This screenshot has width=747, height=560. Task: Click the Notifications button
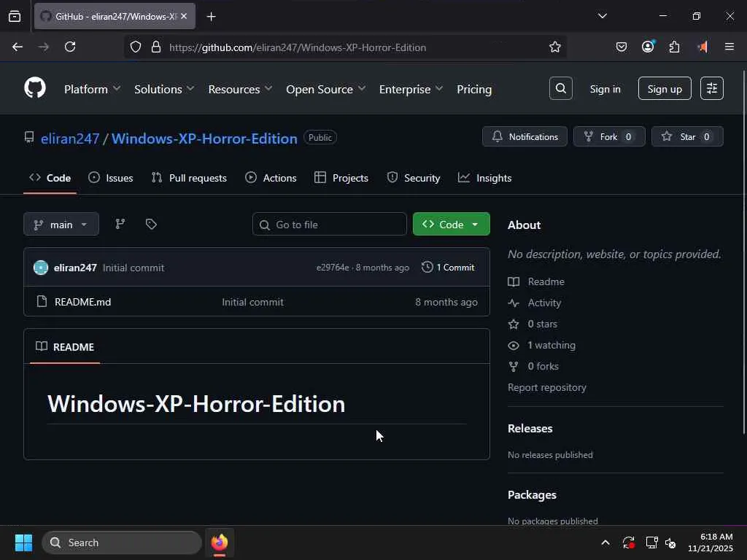(x=525, y=136)
